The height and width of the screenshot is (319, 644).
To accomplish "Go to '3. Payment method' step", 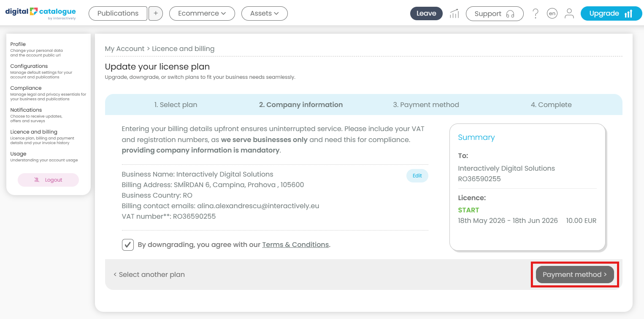I will (x=426, y=105).
